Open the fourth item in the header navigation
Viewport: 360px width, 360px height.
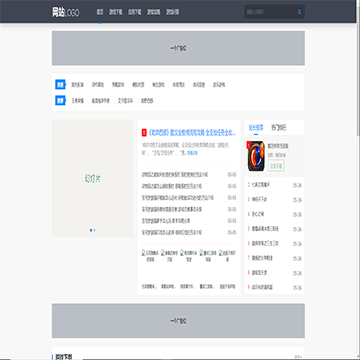154,12
